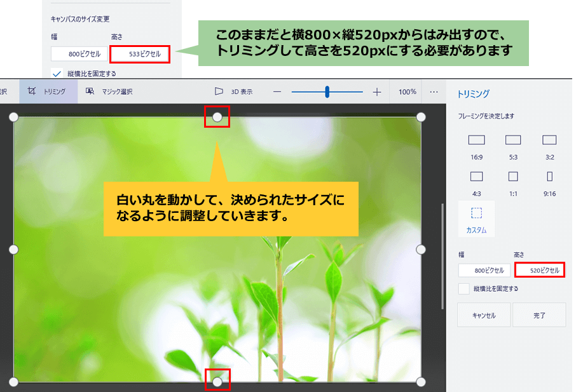The image size is (576, 392).
Task: Click the zoom out minus icon
Action: (x=277, y=92)
